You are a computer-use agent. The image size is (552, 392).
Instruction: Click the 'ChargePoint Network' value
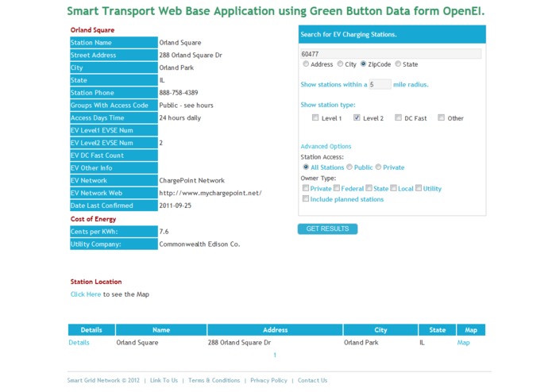click(192, 181)
